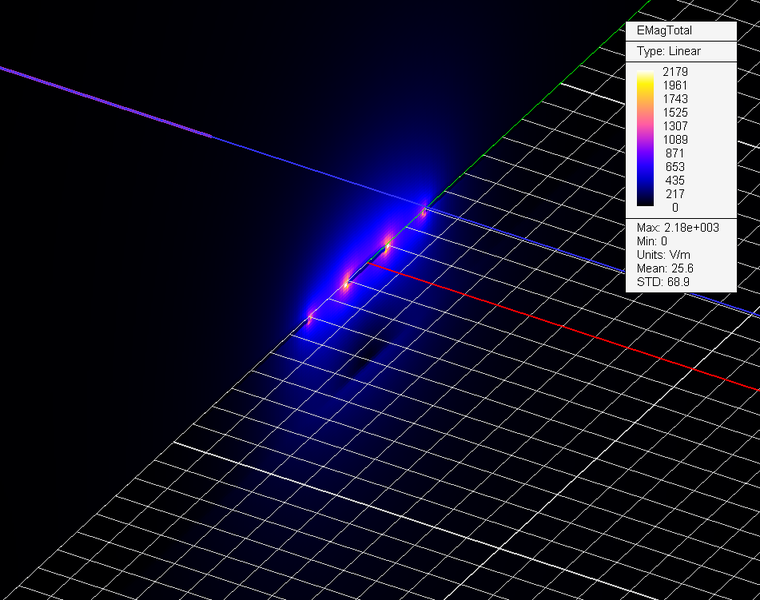Select the 1089 legend scale value
The image size is (760, 600).
pyautogui.click(x=675, y=140)
